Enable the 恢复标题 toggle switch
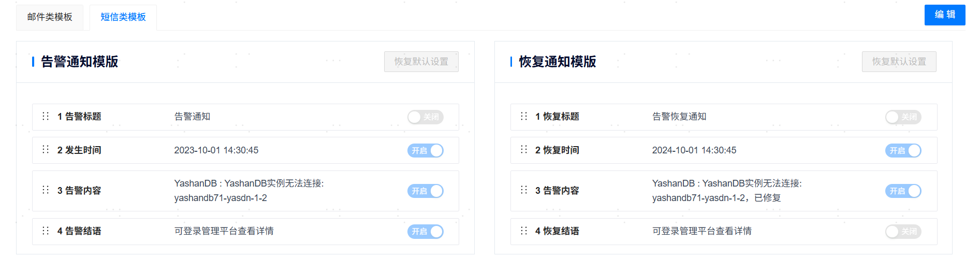 (x=903, y=117)
